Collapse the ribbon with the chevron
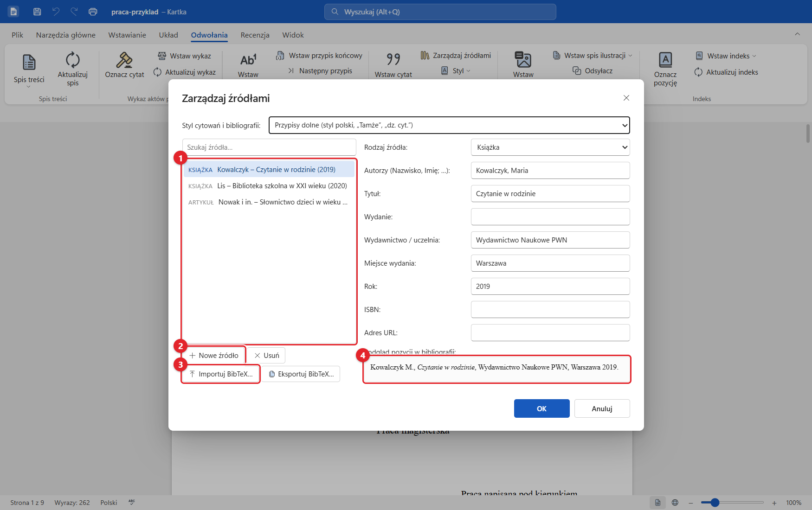Screen dimensions: 812x510 click(797, 34)
